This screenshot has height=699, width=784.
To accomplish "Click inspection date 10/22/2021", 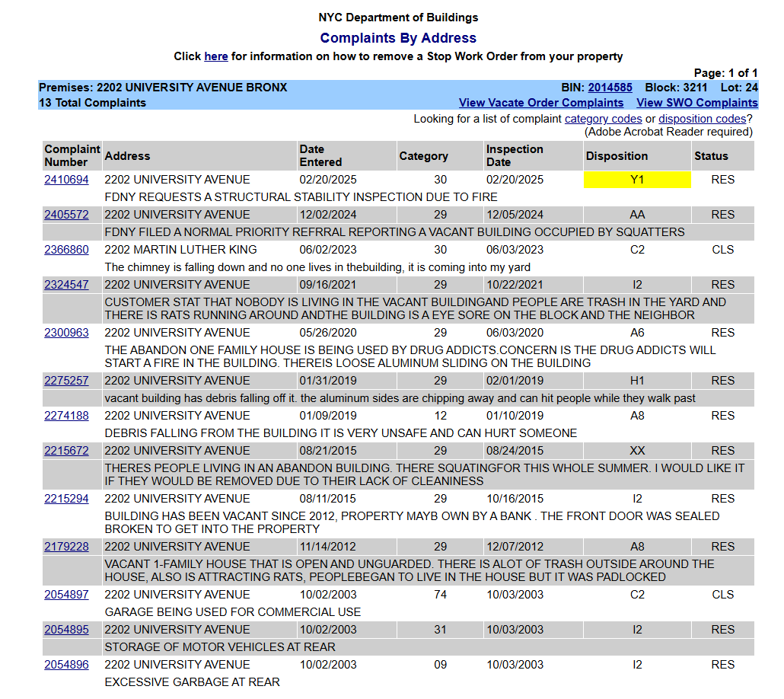I will pos(515,285).
